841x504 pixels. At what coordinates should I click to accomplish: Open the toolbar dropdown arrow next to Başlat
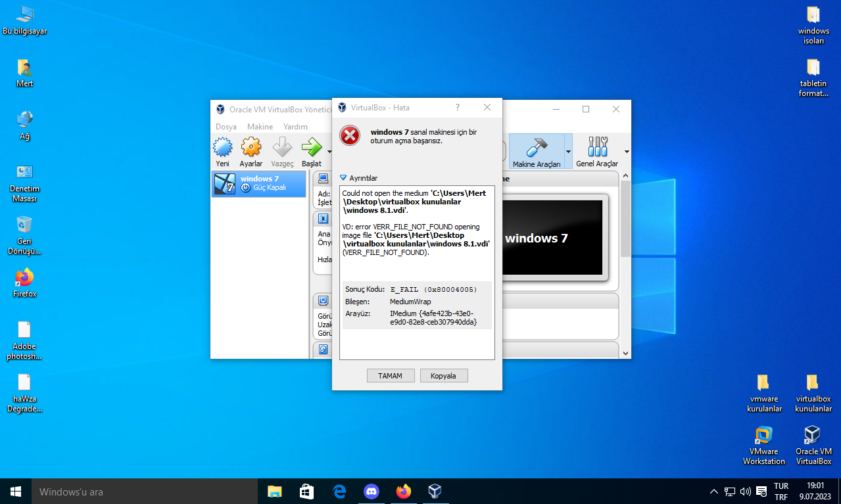click(x=329, y=152)
